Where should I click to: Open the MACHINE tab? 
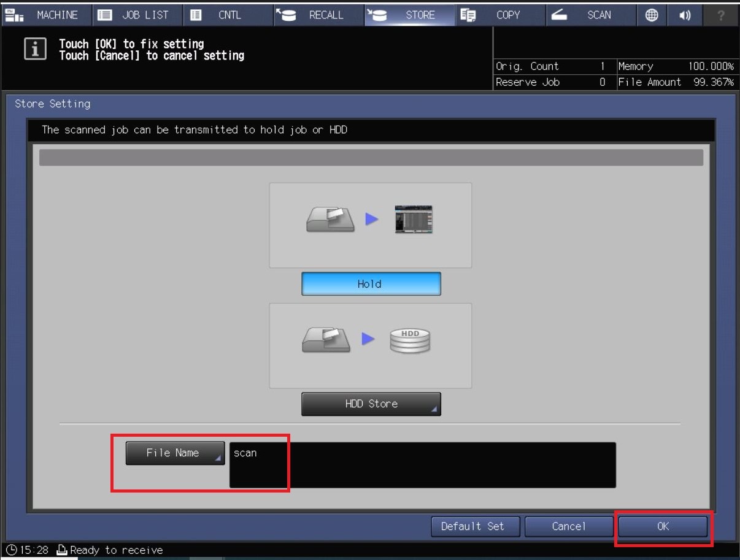click(46, 15)
